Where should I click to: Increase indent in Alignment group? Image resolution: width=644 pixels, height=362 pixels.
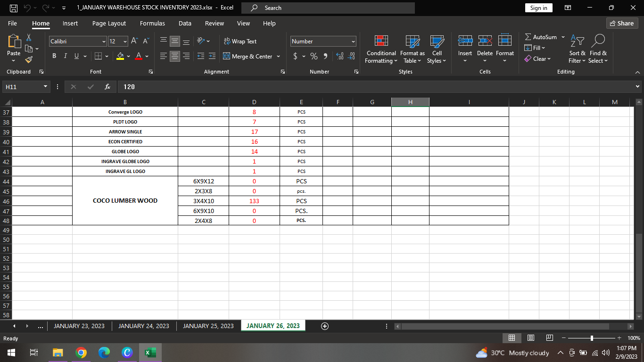(x=212, y=57)
